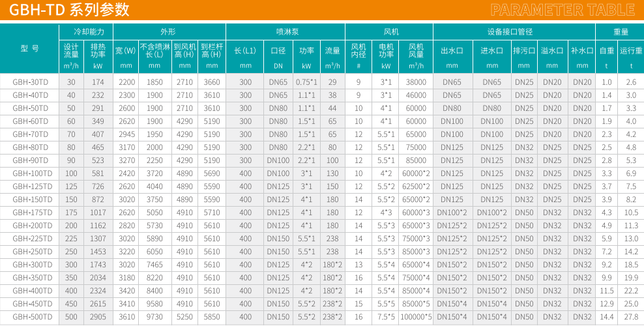Select the 溢水口 column header
The image size is (644, 326).
click(552, 50)
